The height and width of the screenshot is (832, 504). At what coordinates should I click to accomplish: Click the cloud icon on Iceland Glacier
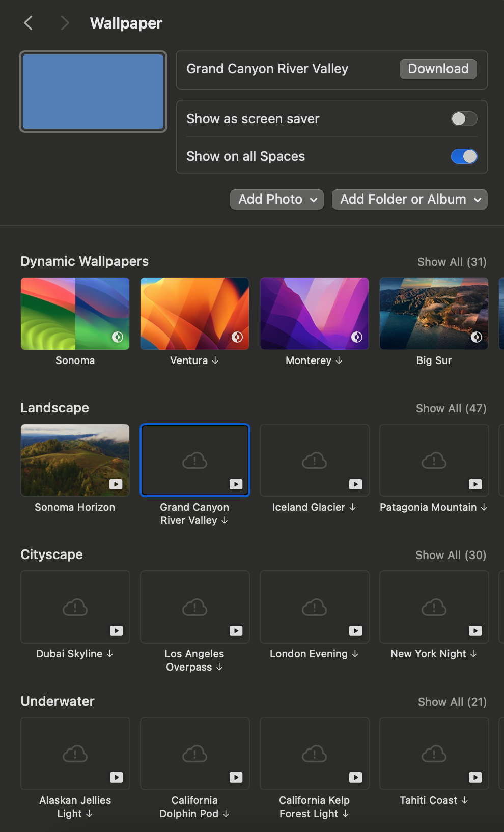(314, 461)
